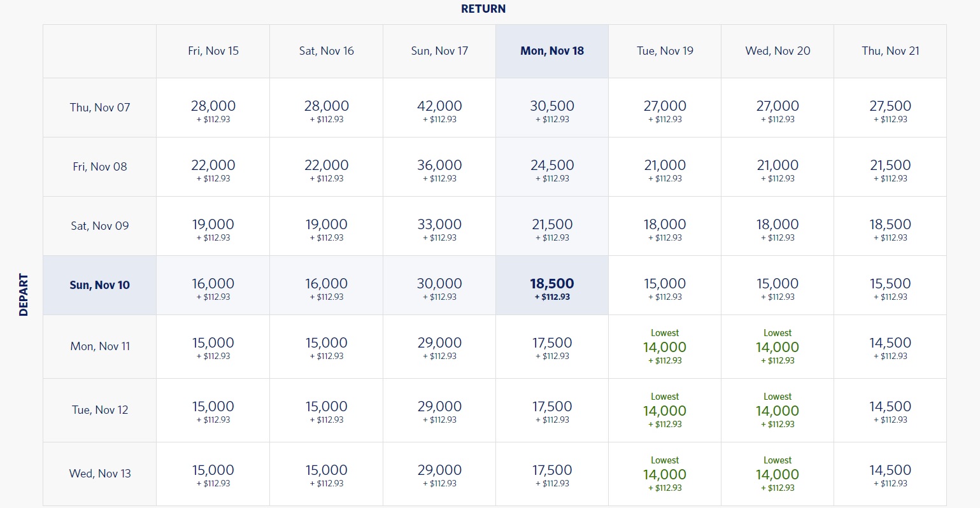Click the Mon Nov 11 to Sat Nov 16 fare
The image size is (980, 508).
pos(326,347)
